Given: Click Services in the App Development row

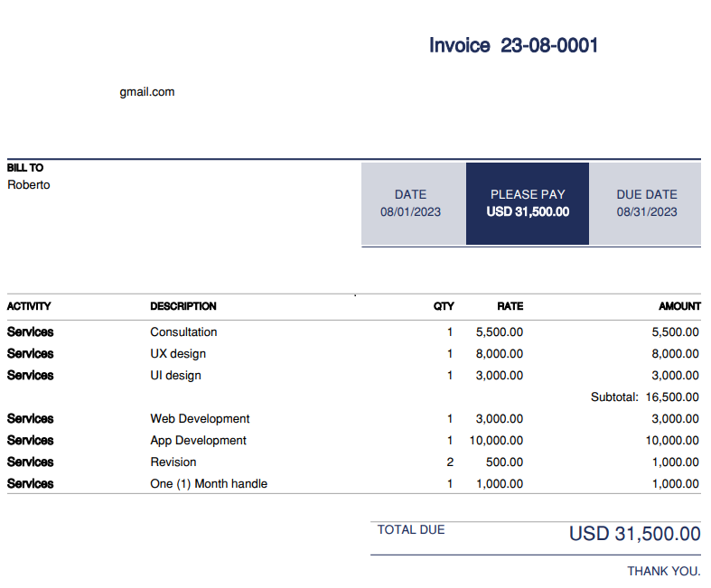Looking at the screenshot, I should [x=31, y=440].
